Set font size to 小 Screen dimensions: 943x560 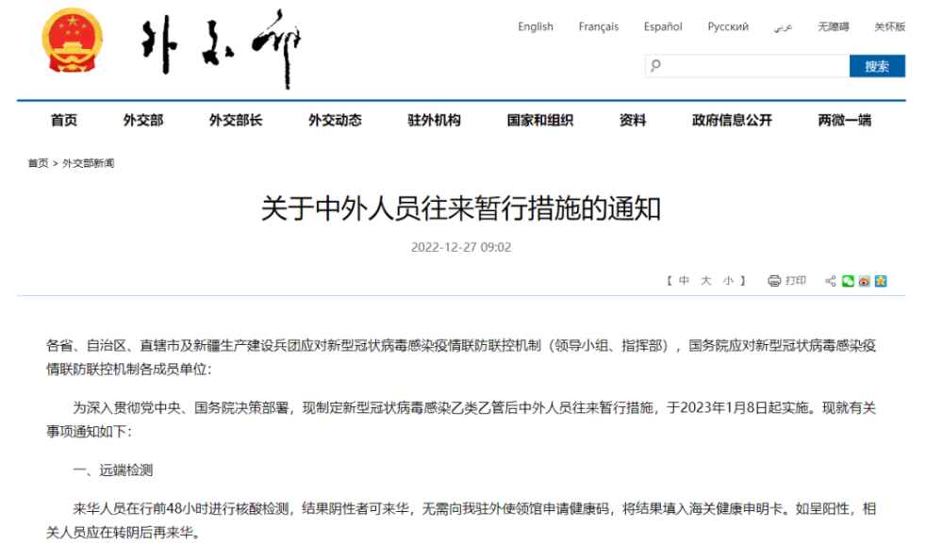728,281
